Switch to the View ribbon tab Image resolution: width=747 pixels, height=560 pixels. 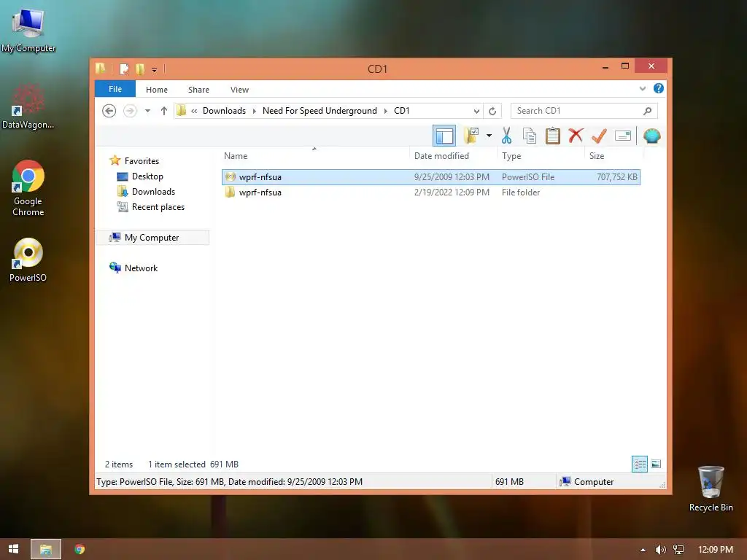239,90
